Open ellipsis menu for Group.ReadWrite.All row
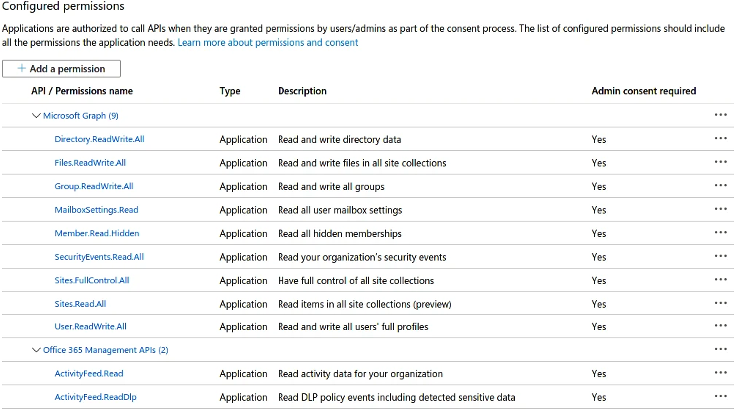 click(x=720, y=186)
